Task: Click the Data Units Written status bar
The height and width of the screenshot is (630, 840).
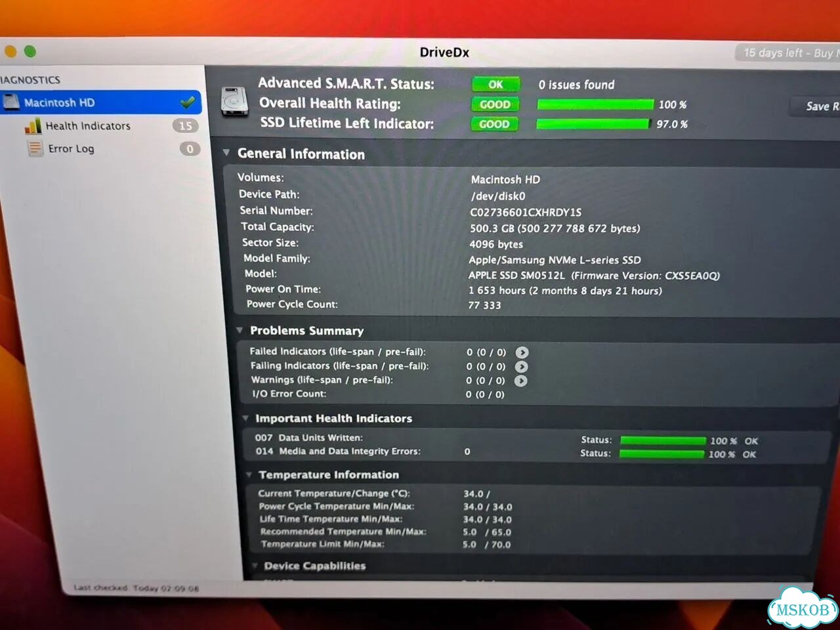Action: (663, 441)
